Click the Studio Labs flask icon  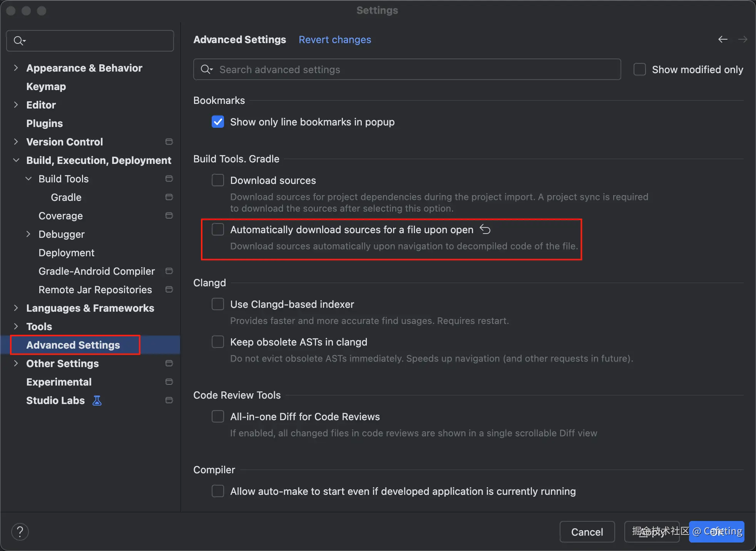click(97, 401)
